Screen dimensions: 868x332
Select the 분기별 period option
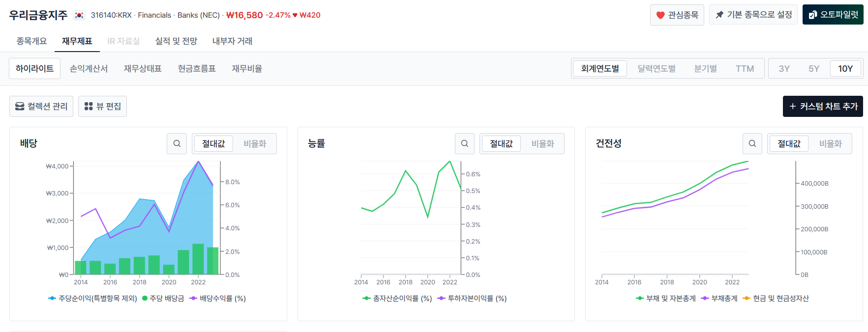coord(705,68)
